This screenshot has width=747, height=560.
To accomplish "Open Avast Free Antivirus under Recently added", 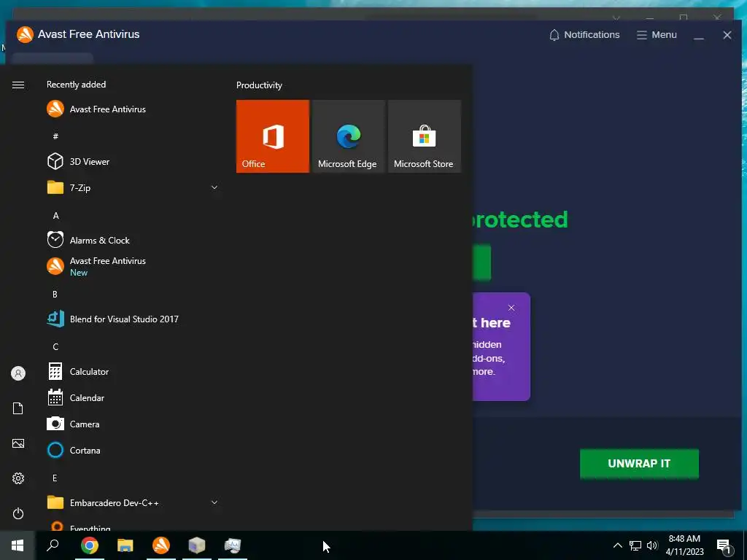I will tap(133, 109).
